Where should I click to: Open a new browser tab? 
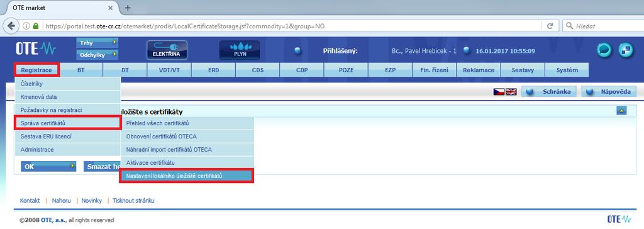[128, 8]
